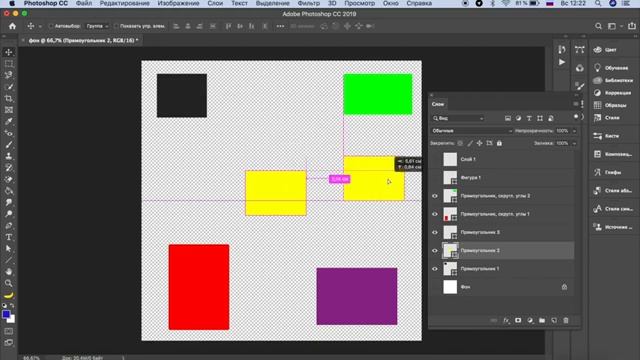
Task: Select the Brush tool
Action: (x=9, y=144)
